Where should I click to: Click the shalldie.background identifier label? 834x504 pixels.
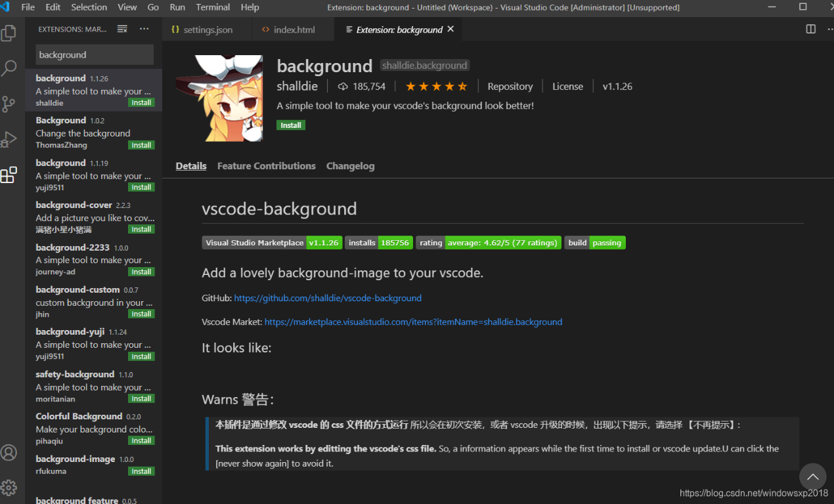[425, 66]
